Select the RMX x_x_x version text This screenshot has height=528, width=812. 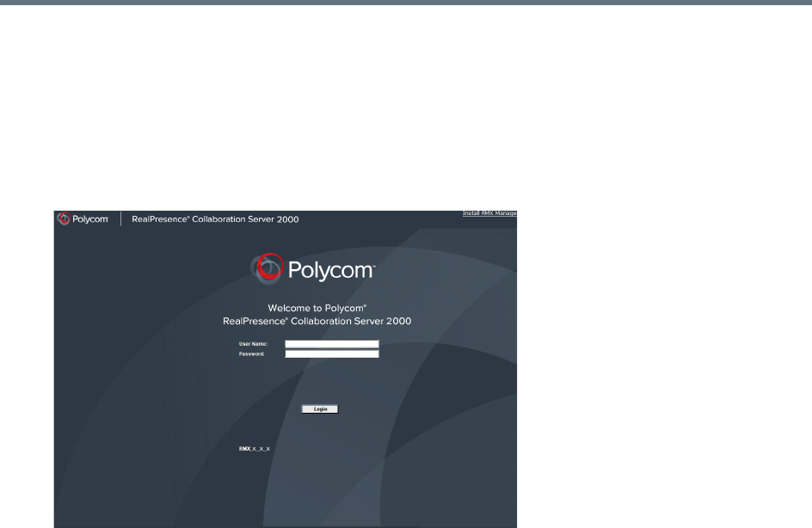pos(255,449)
